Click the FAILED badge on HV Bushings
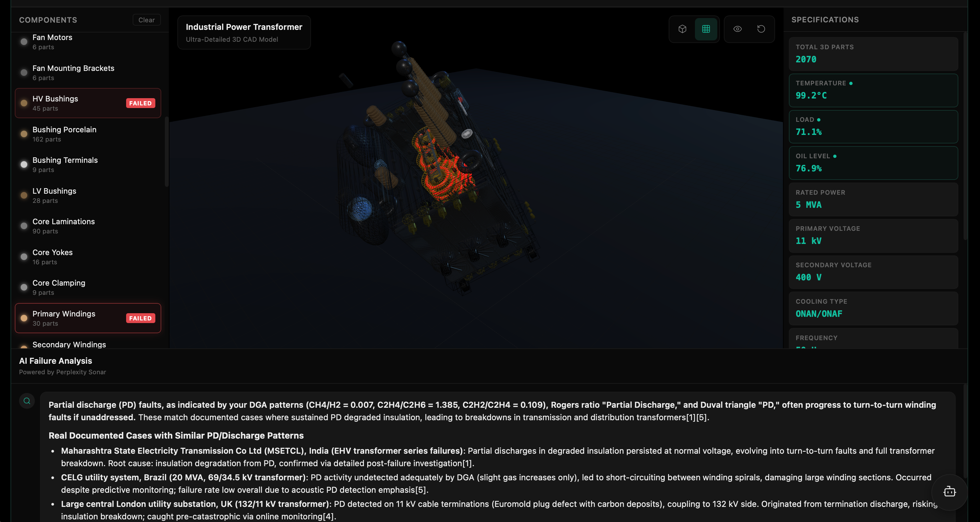 click(140, 103)
